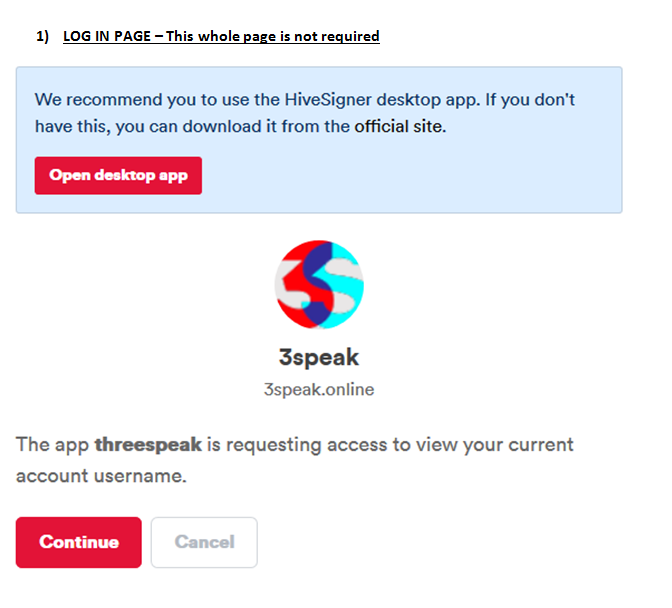Click the 3speak.online domain text
This screenshot has height=608, width=672.
click(x=319, y=389)
